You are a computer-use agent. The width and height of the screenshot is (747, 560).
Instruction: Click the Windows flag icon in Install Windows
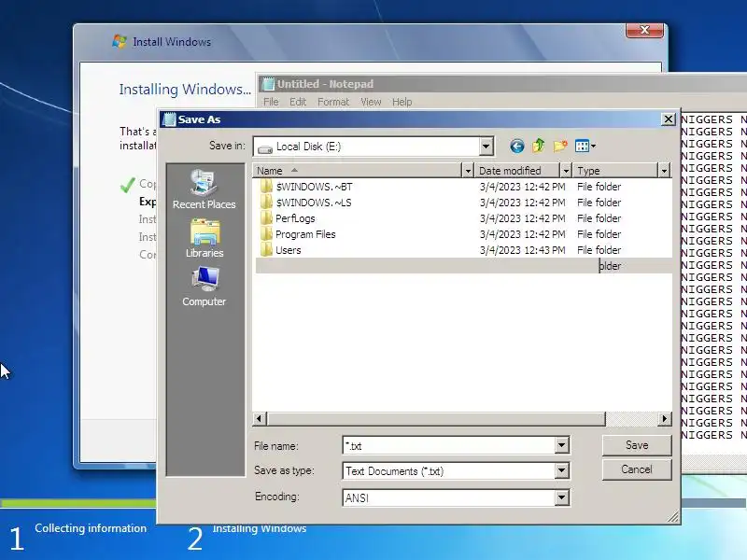point(120,41)
